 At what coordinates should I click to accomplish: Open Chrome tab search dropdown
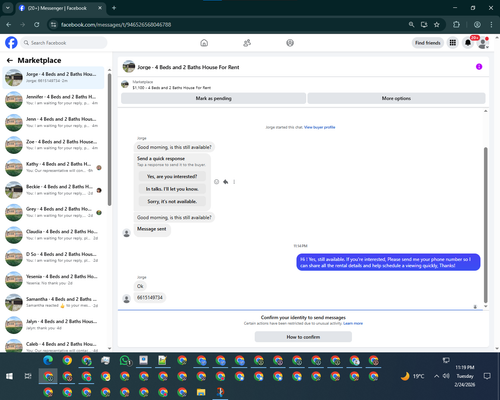[7, 8]
